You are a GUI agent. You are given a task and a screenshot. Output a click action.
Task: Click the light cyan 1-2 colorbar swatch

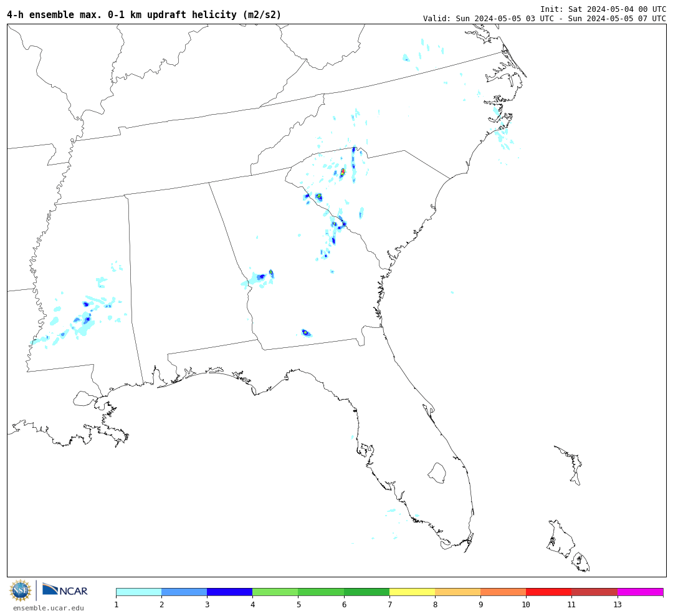point(138,592)
